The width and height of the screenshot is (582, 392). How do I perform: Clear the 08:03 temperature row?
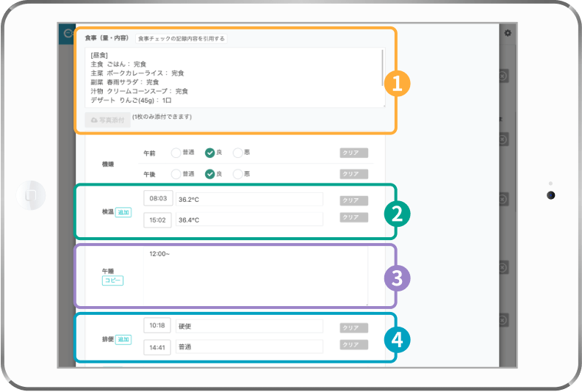353,200
